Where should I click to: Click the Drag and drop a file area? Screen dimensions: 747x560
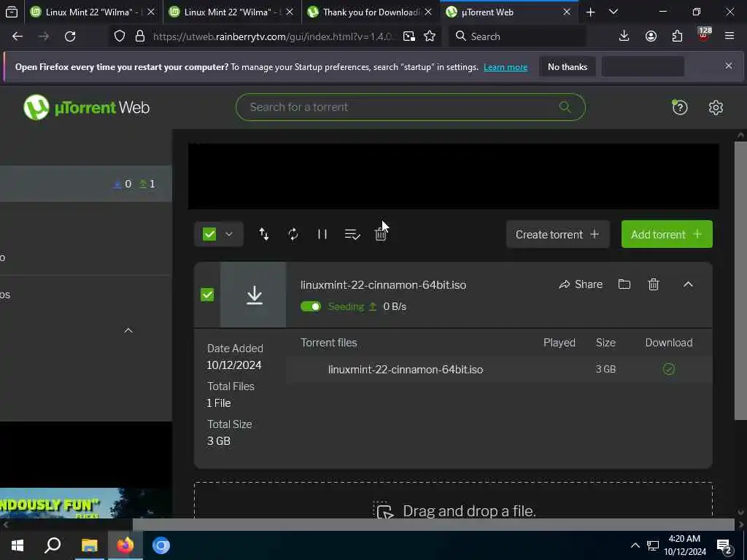453,501
